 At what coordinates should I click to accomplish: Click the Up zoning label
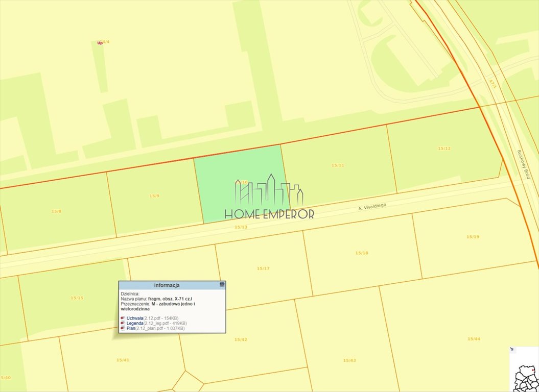[100, 43]
